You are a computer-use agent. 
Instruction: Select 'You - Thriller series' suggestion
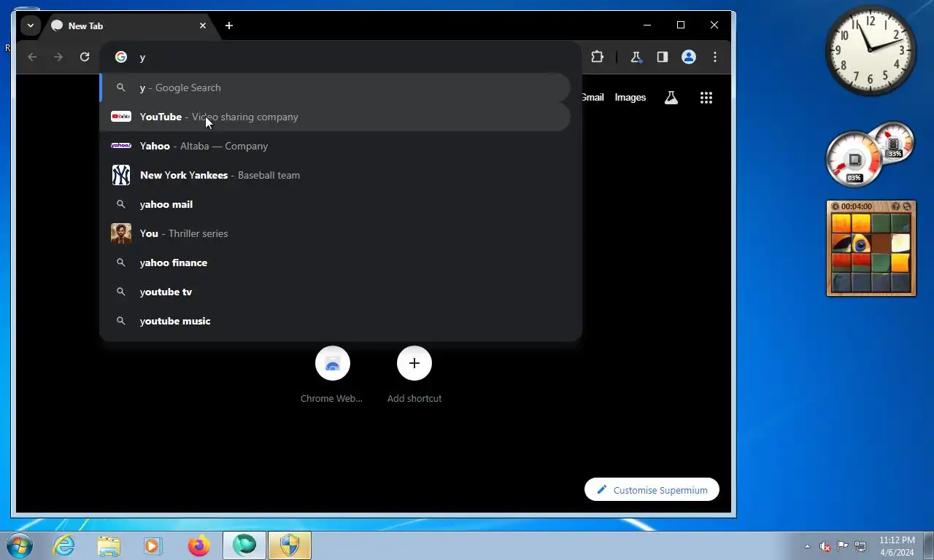(336, 233)
